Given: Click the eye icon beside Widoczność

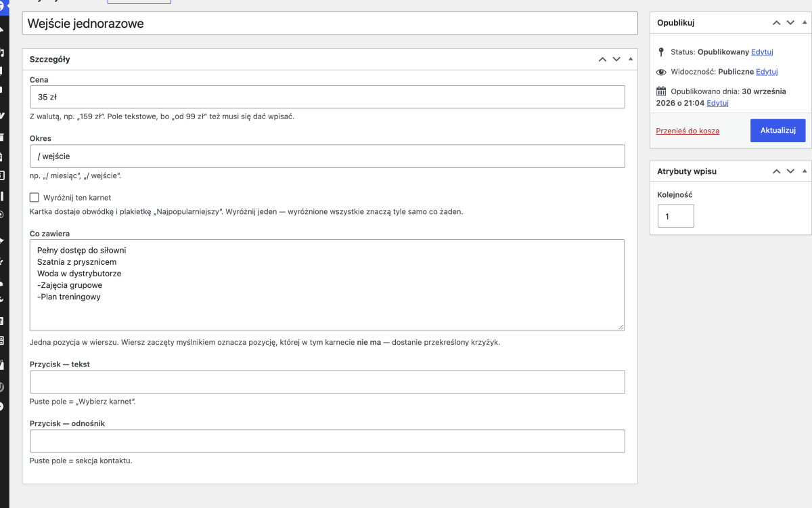Looking at the screenshot, I should (661, 72).
